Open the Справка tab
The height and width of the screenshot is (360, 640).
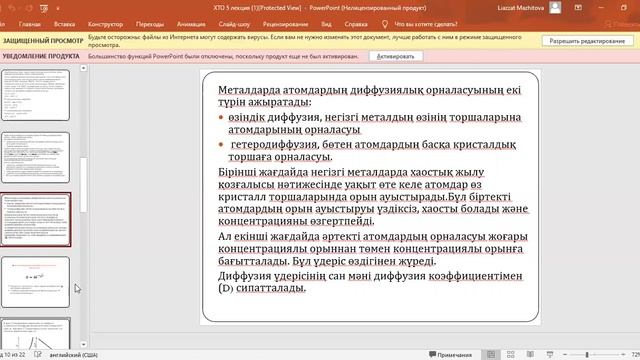(x=356, y=24)
